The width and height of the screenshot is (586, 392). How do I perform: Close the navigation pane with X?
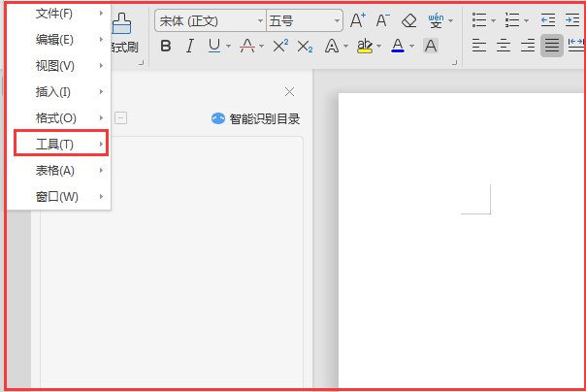289,92
